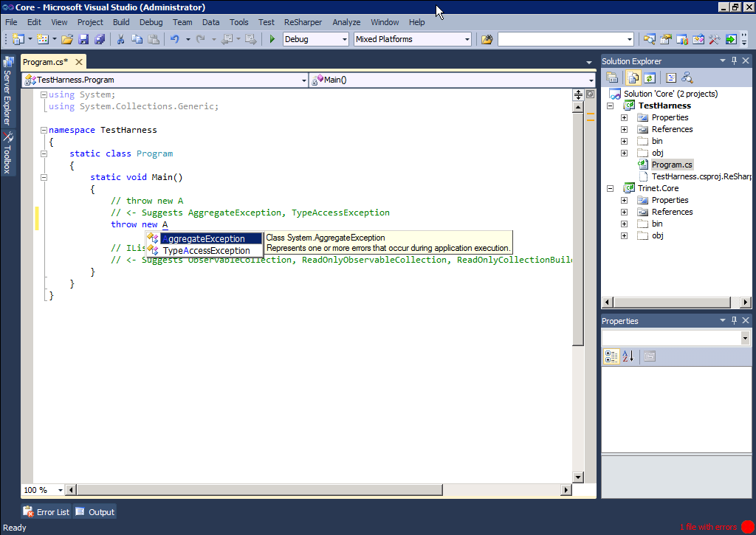Click the editor split view handle
Image resolution: width=756 pixels, height=535 pixels.
pyautogui.click(x=578, y=95)
